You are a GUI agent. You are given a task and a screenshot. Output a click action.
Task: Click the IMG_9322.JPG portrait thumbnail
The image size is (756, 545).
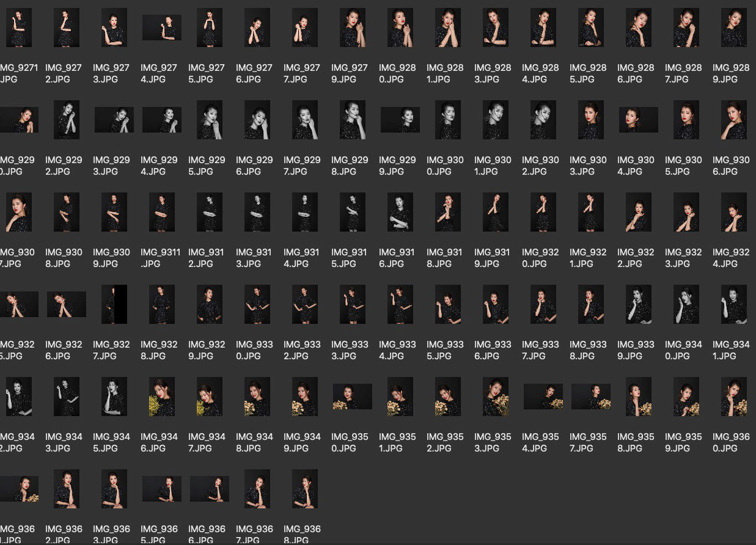click(638, 212)
